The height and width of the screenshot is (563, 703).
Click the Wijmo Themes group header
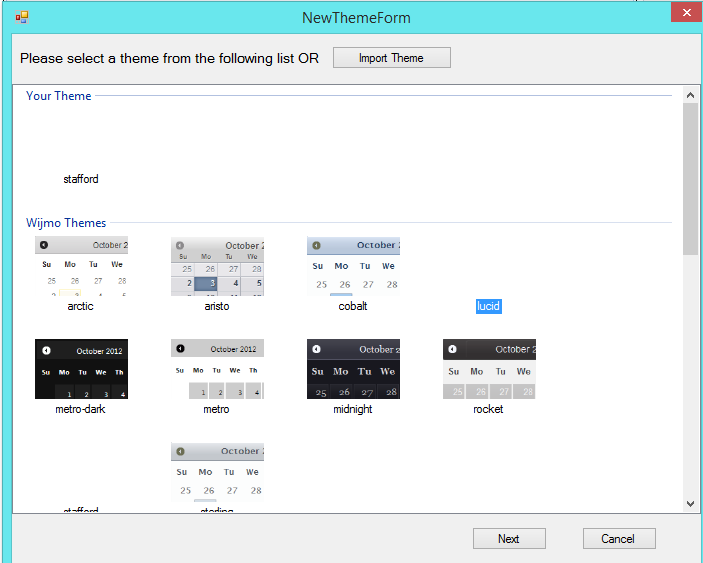tap(66, 223)
